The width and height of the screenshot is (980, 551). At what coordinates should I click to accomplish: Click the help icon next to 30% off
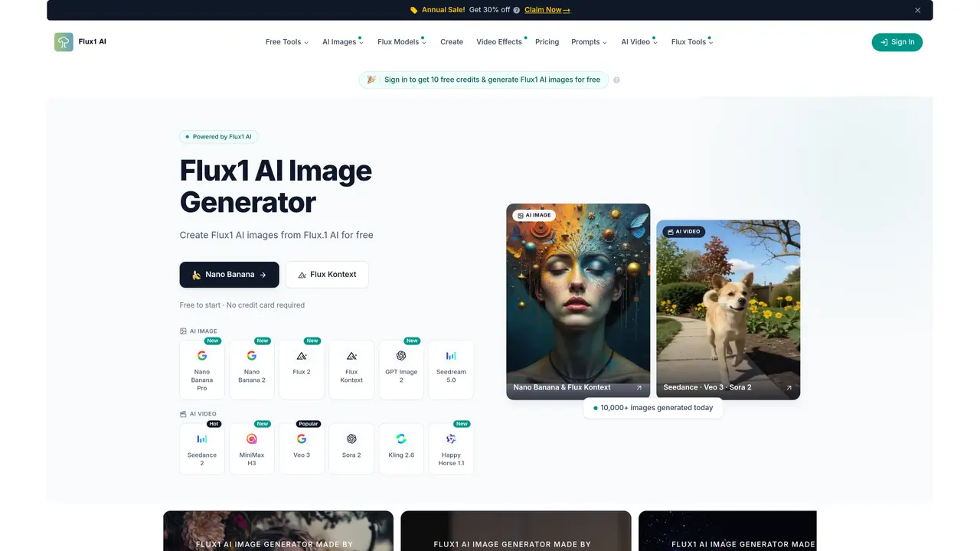(x=516, y=10)
